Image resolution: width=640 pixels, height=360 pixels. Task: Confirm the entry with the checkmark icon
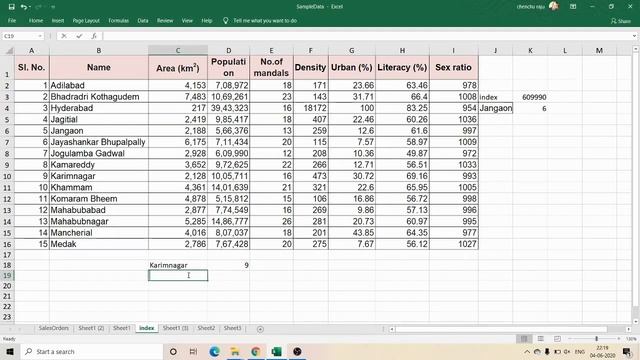pyautogui.click(x=79, y=36)
